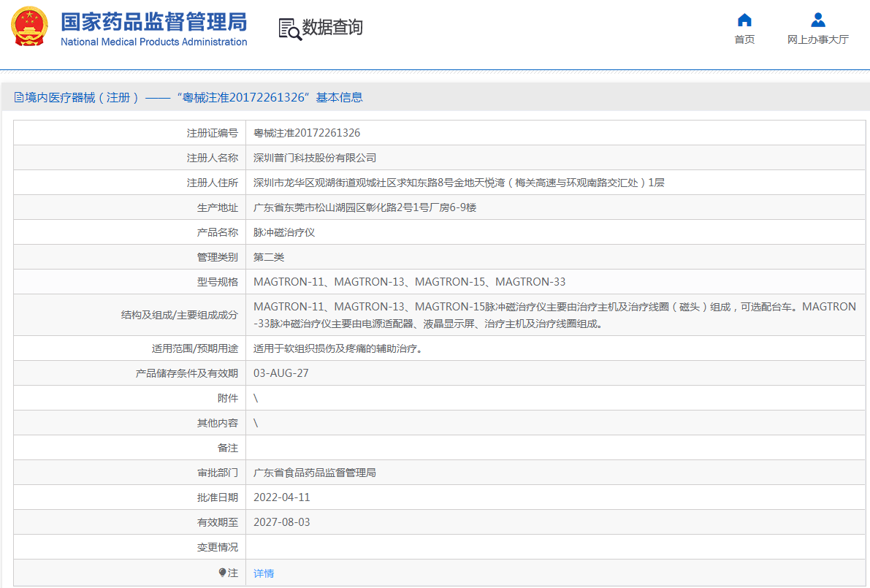The image size is (870, 588).
Task: Go to 首页 text link
Action: point(744,39)
